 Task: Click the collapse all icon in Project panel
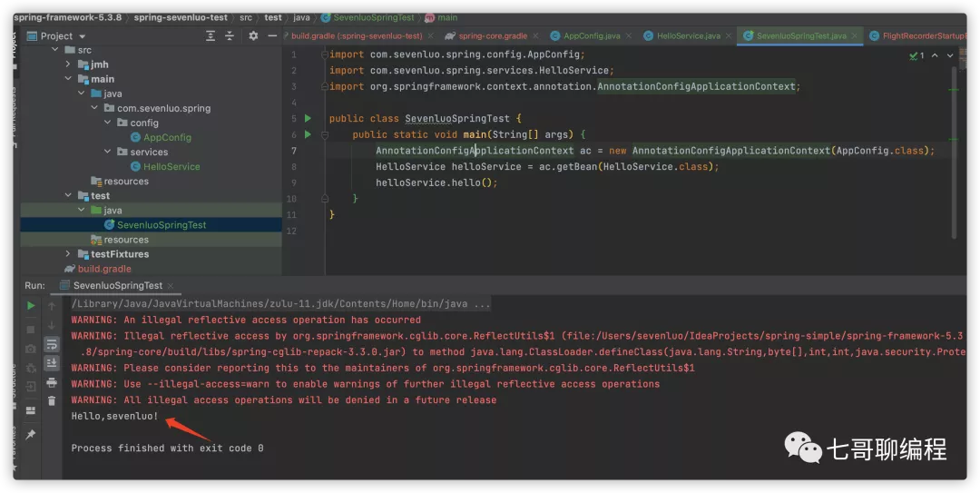coord(231,36)
